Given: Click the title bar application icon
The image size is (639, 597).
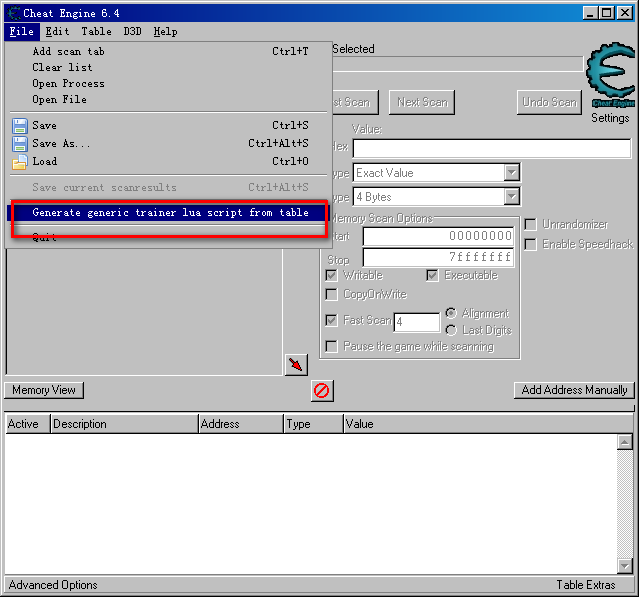Looking at the screenshot, I should tap(13, 12).
